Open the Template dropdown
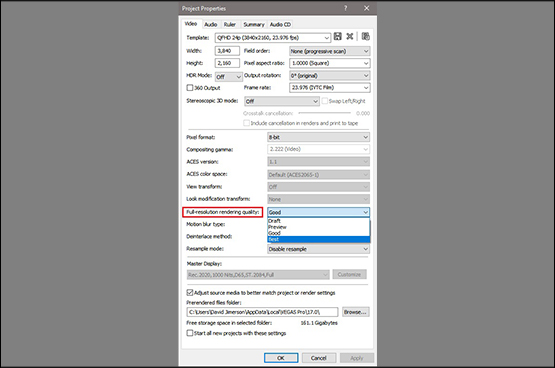Screen dimensions: 555x368 click(273, 38)
